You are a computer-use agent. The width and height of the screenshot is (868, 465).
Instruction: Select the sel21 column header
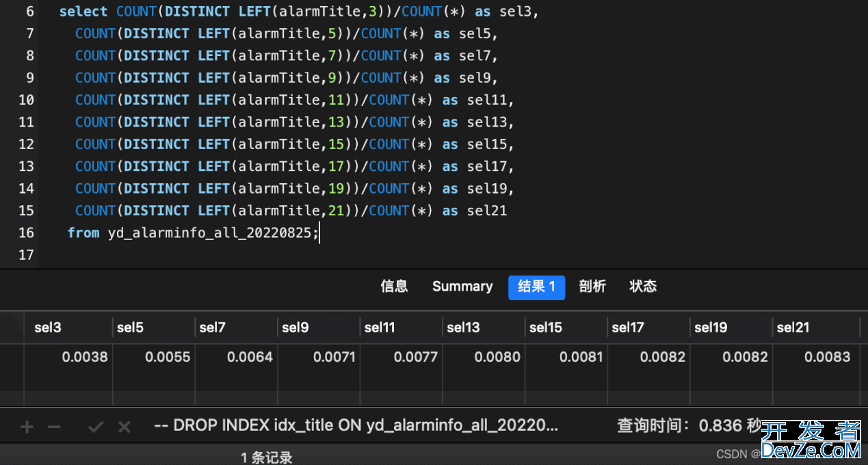coord(816,328)
